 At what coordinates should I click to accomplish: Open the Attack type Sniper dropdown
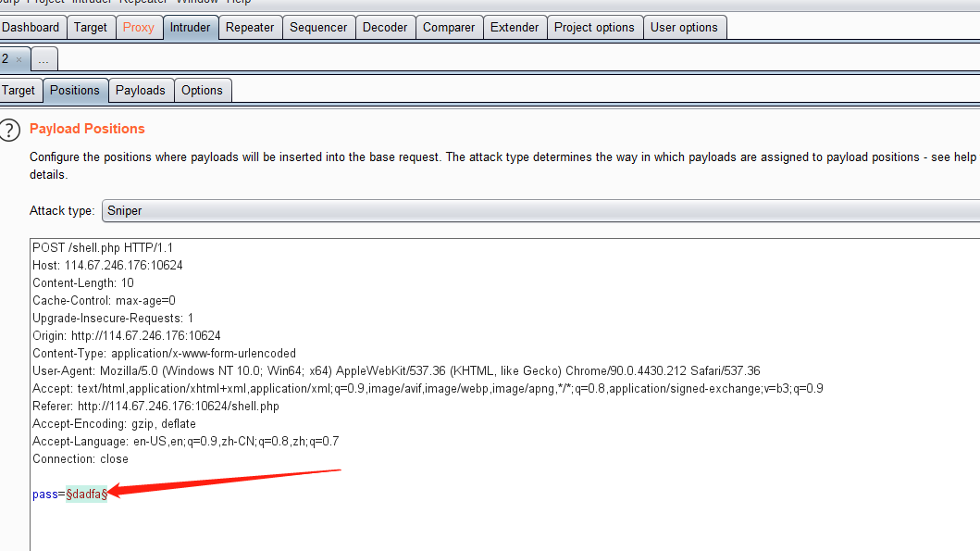point(540,211)
